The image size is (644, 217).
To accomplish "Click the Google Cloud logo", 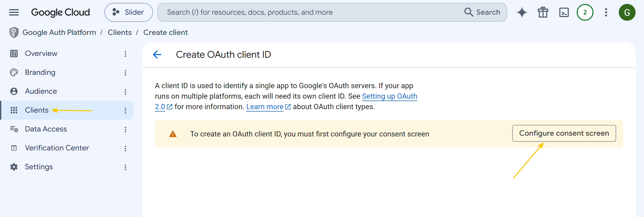I will pos(60,12).
